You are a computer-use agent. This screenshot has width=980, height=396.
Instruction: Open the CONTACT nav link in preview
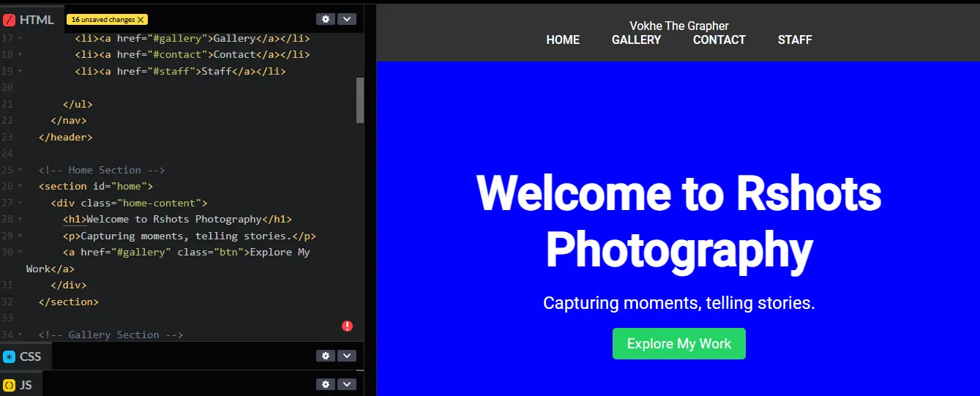pyautogui.click(x=719, y=40)
